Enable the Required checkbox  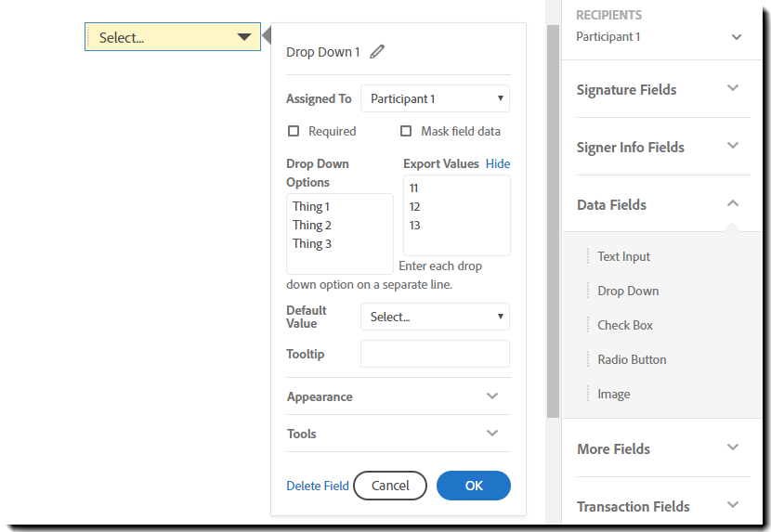(x=294, y=131)
